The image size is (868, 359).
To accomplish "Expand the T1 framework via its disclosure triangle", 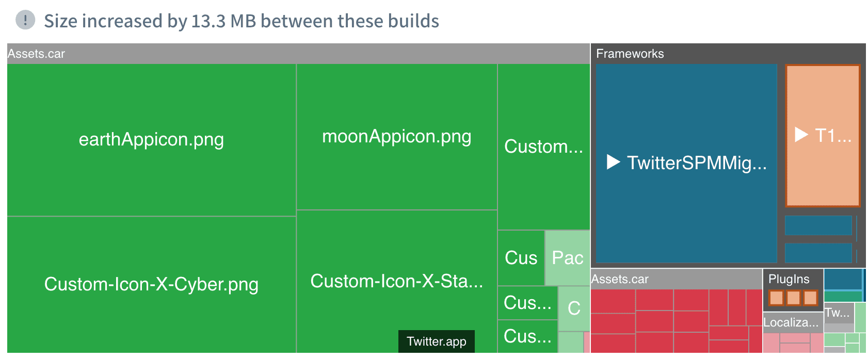I will coord(800,135).
